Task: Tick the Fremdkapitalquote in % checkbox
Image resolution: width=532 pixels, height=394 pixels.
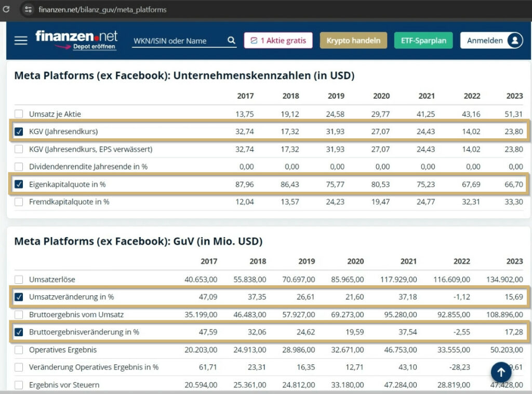Action: [19, 202]
